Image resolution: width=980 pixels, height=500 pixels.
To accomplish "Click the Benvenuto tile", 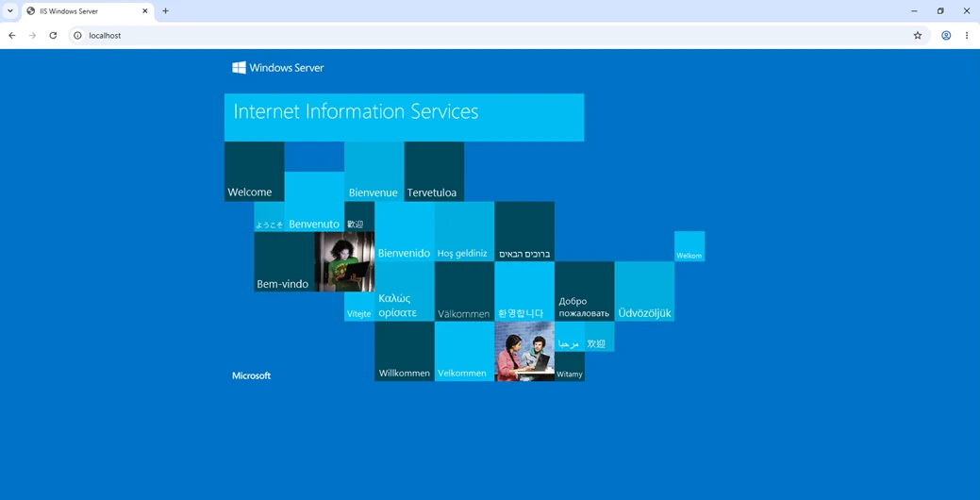I will click(x=314, y=201).
